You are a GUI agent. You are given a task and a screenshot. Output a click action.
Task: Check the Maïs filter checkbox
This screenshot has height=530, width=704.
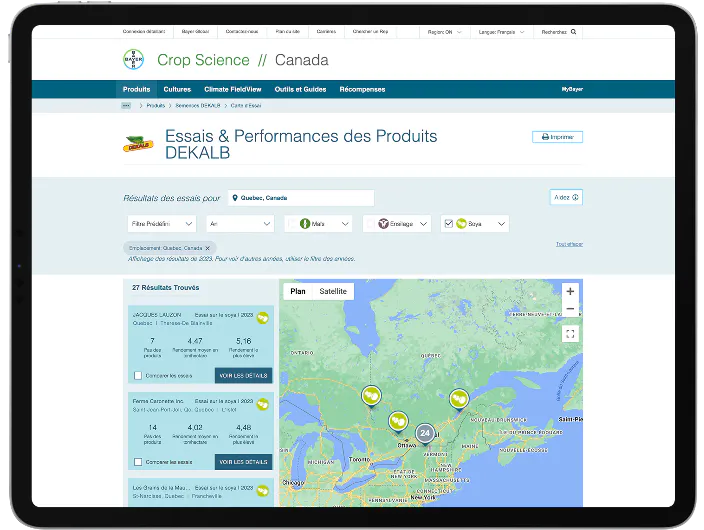click(292, 223)
